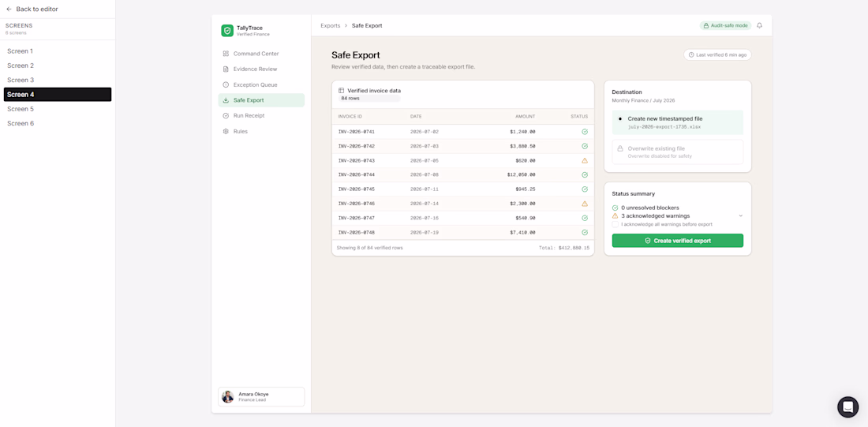Expand the acknowledged warnings chevron

(741, 215)
